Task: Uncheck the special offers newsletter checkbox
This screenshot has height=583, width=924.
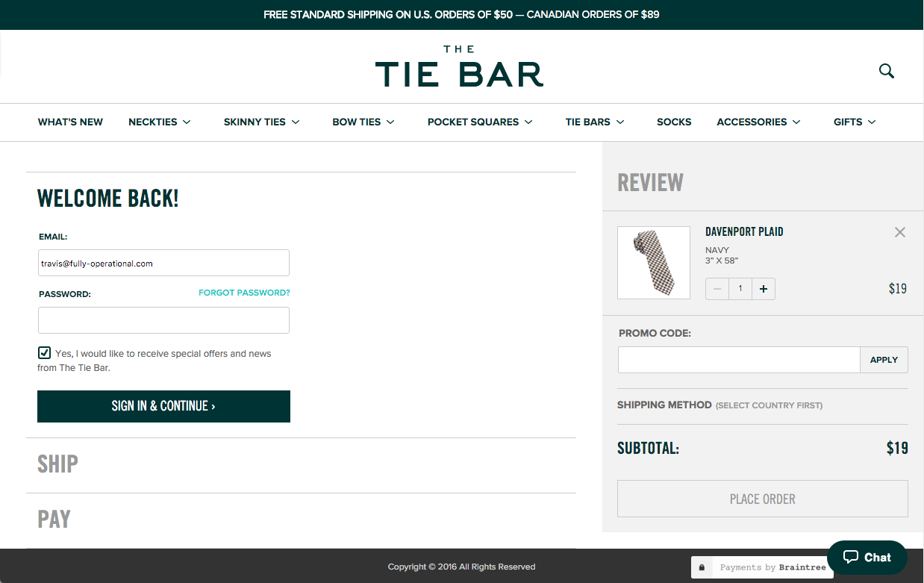Action: [x=44, y=353]
